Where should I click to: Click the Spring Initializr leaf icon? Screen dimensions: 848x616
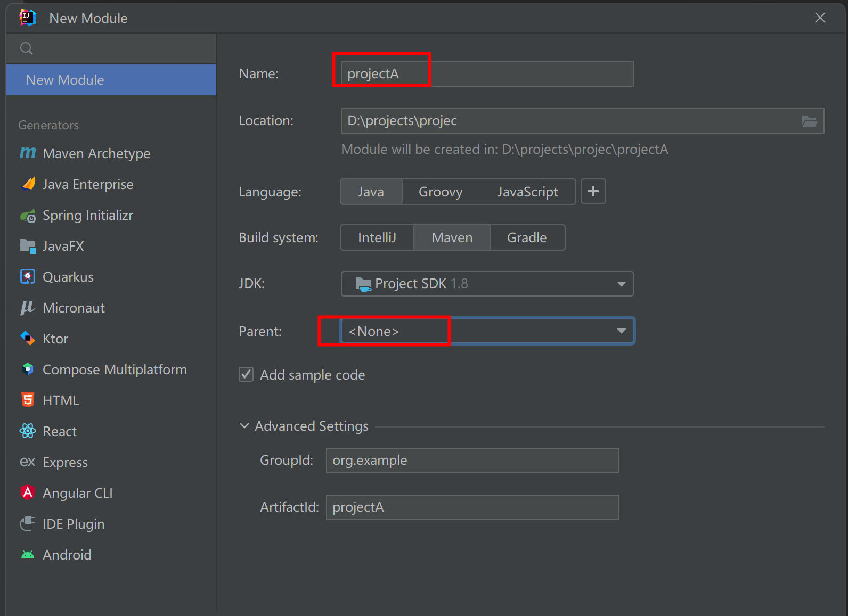(x=28, y=216)
